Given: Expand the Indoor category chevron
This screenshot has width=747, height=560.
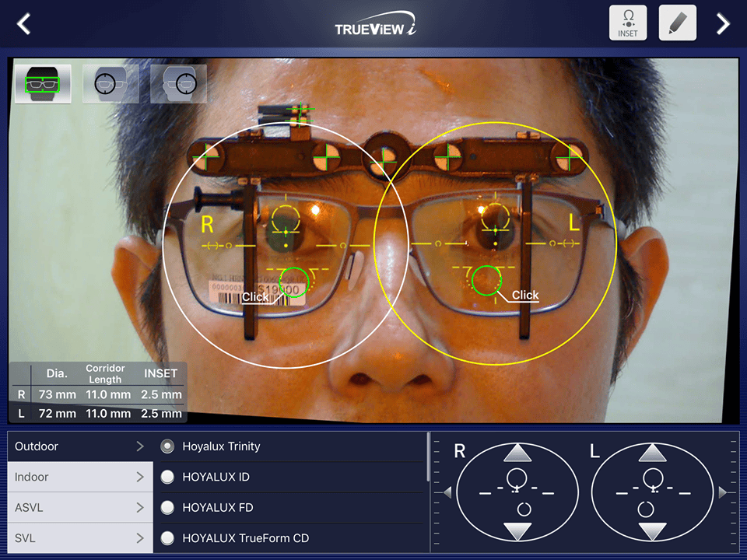Looking at the screenshot, I should (x=139, y=477).
